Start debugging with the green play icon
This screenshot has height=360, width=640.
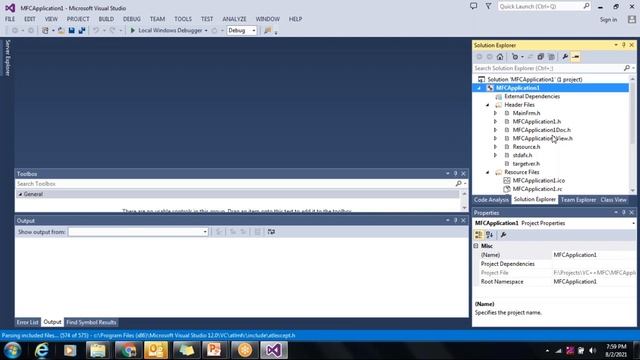(132, 31)
